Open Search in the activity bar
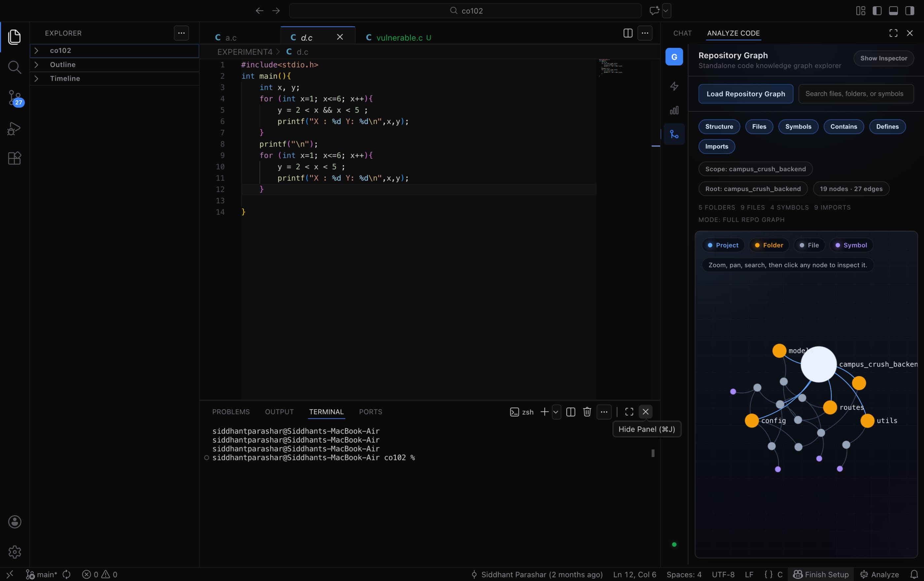The height and width of the screenshot is (581, 924). pyautogui.click(x=14, y=67)
